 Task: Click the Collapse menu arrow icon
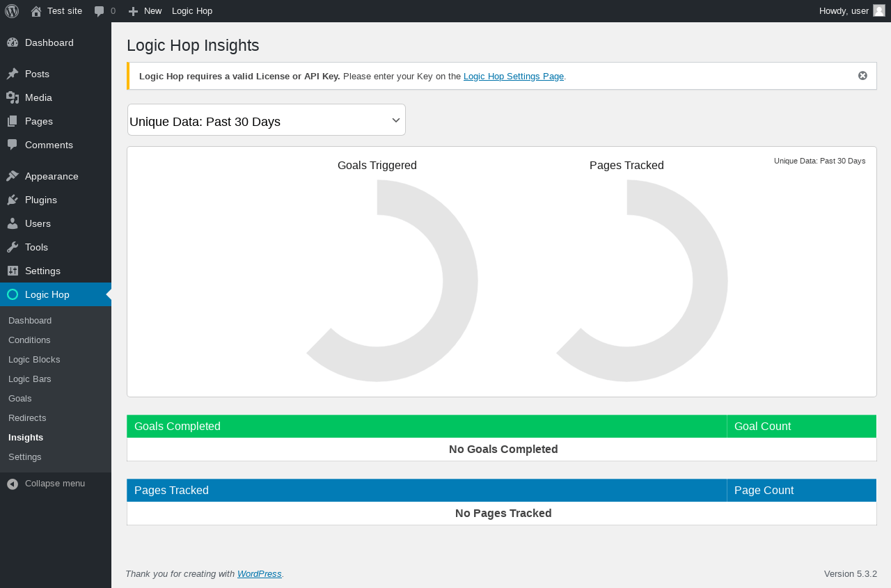tap(13, 484)
